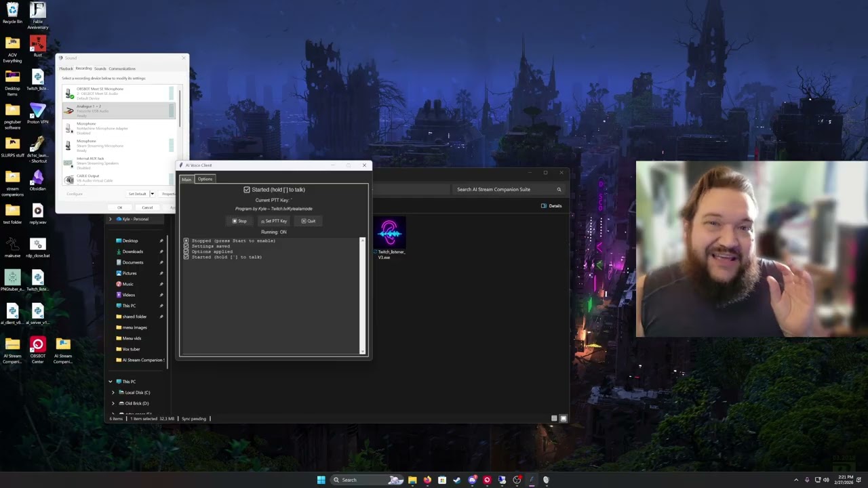Click OK in the Sound dialog
The width and height of the screenshot is (868, 488).
pos(120,207)
